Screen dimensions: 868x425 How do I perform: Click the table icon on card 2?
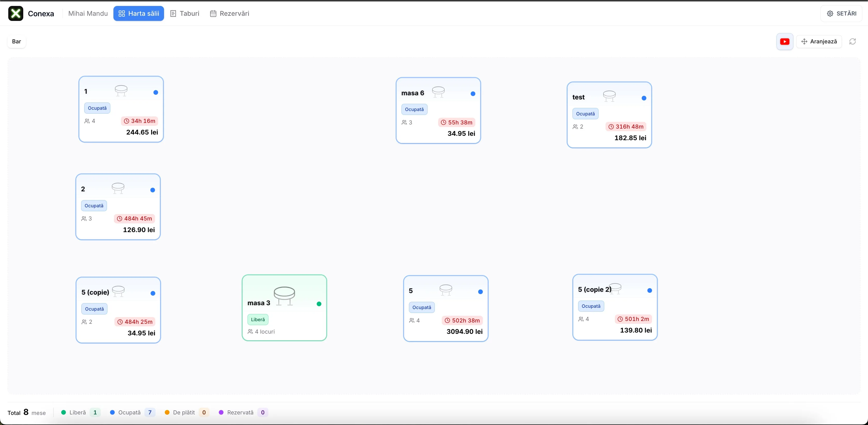118,188
